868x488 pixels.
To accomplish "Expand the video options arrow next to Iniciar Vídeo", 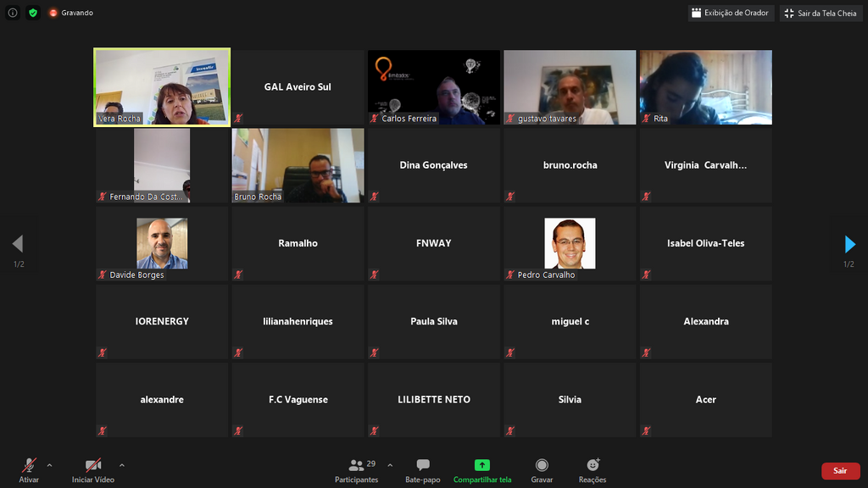I will pyautogui.click(x=122, y=465).
